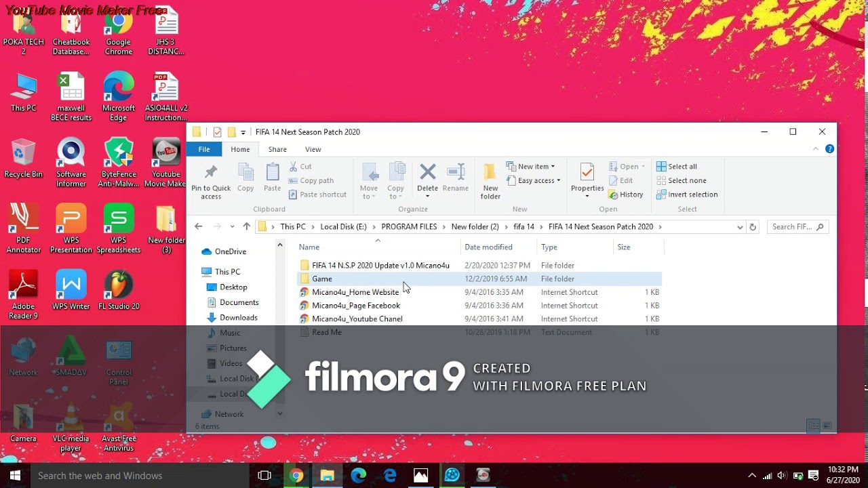Sort by the Type column header
The height and width of the screenshot is (488, 868).
tap(575, 247)
